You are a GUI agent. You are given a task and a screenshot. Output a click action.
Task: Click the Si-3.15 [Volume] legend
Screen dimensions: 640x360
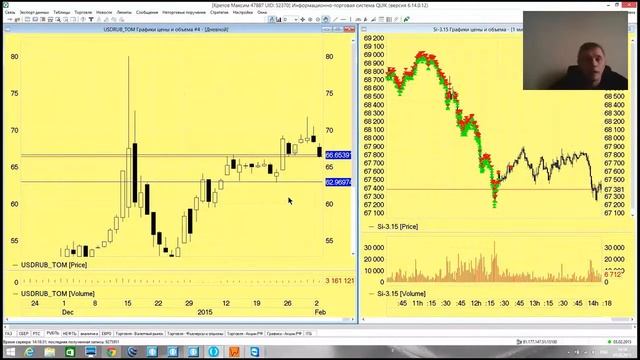pyautogui.click(x=401, y=293)
